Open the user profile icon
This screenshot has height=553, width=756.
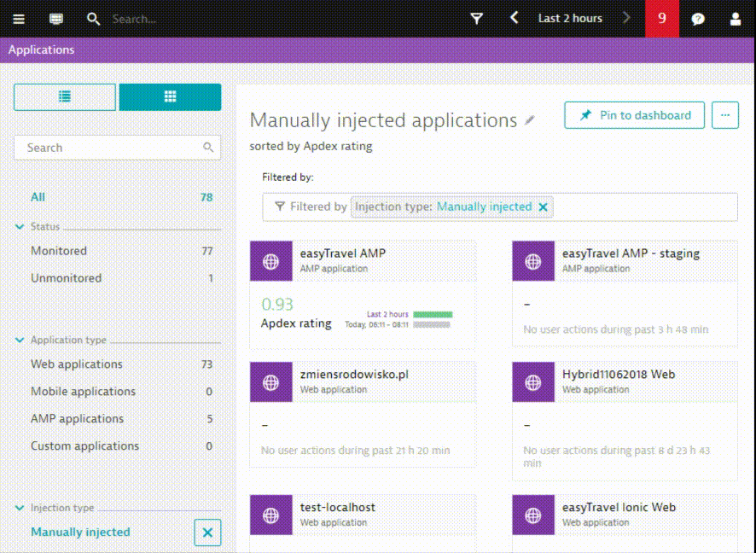(736, 19)
